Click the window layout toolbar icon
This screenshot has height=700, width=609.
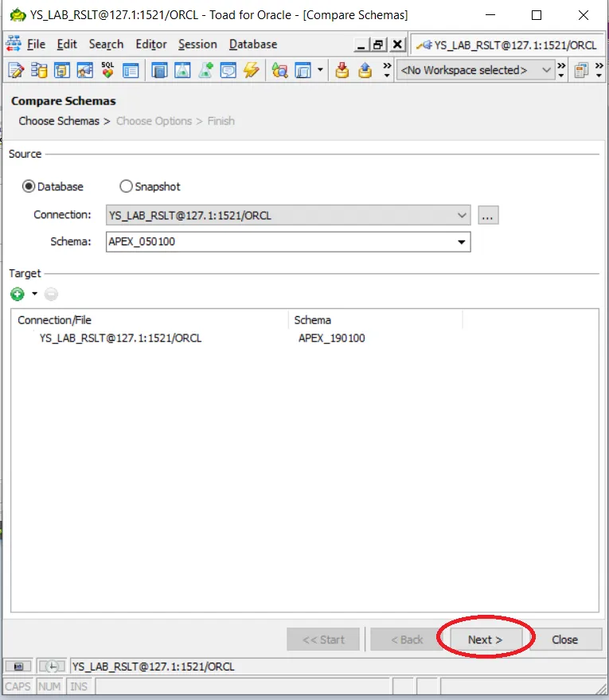pyautogui.click(x=303, y=71)
